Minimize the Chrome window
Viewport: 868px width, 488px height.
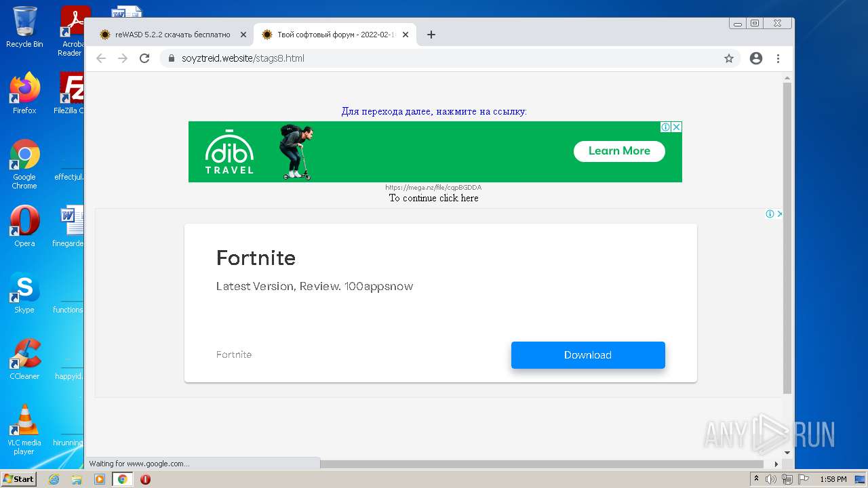coord(737,23)
